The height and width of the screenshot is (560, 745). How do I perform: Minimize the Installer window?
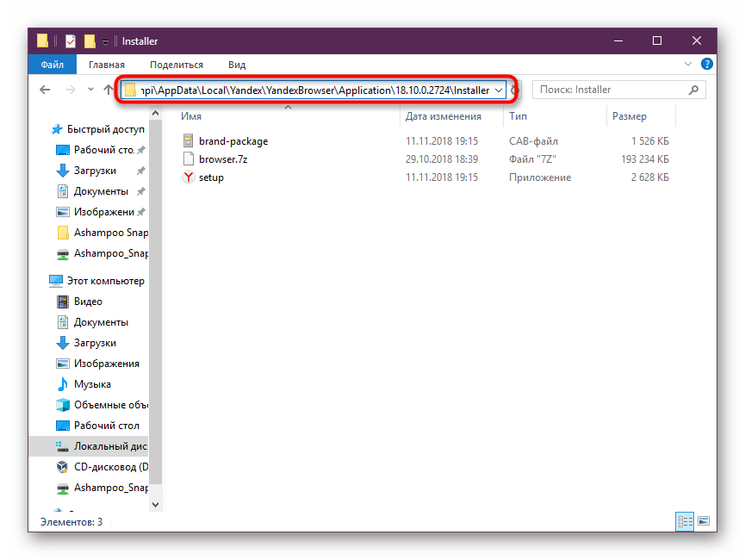[x=618, y=40]
